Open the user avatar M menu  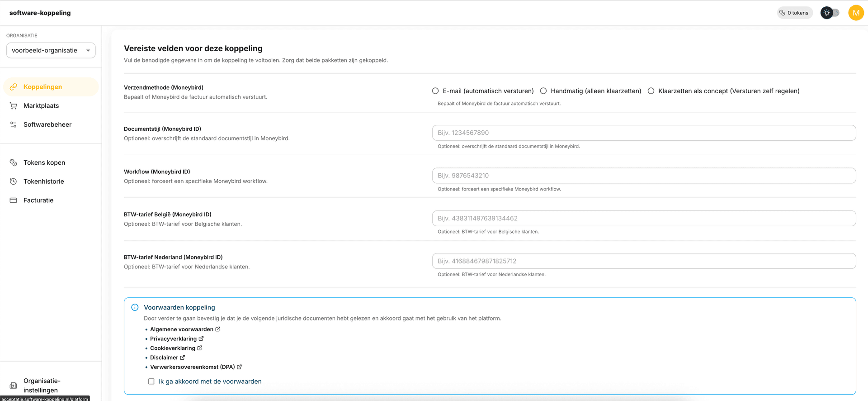(856, 13)
